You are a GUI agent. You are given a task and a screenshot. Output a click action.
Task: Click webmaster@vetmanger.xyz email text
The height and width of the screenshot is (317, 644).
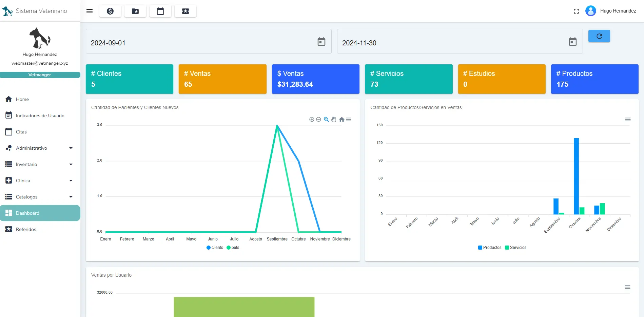[40, 63]
